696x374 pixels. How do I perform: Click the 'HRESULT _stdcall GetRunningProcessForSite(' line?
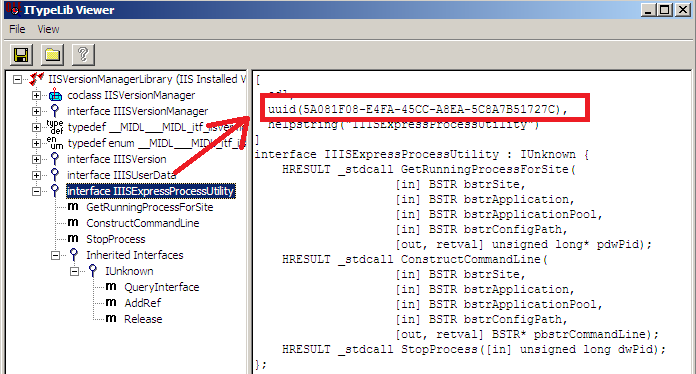click(429, 169)
